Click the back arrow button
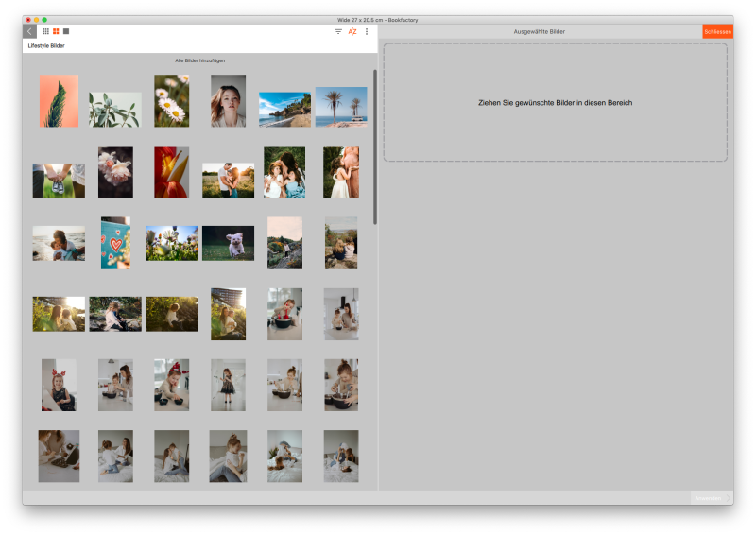This screenshot has width=756, height=535. click(29, 31)
